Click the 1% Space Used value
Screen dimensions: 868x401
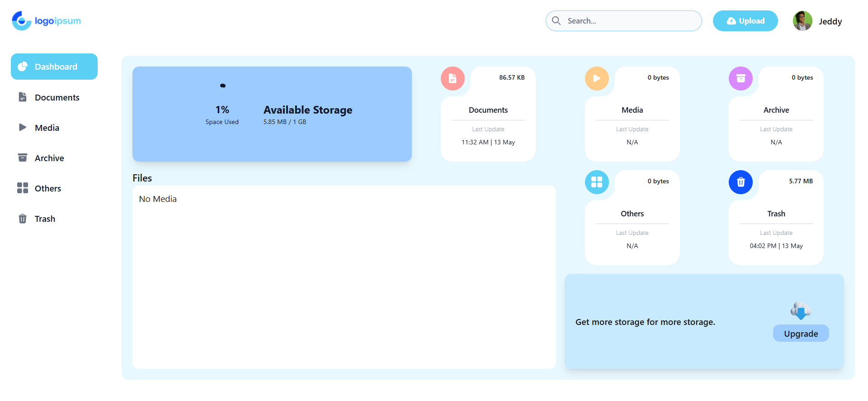point(222,110)
